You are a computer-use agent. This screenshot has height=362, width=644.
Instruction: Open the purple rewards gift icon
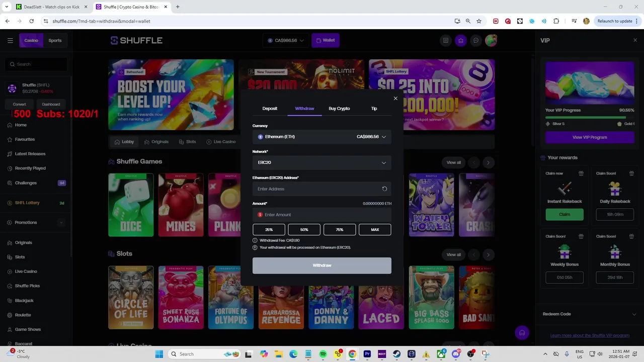(460, 40)
